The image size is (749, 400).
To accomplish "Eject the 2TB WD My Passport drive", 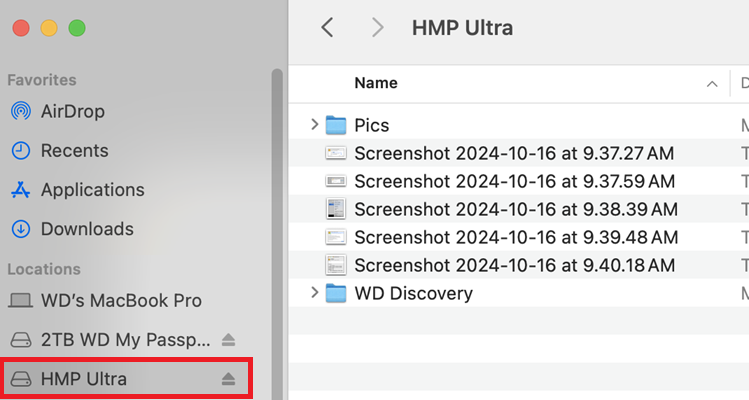I will point(228,339).
